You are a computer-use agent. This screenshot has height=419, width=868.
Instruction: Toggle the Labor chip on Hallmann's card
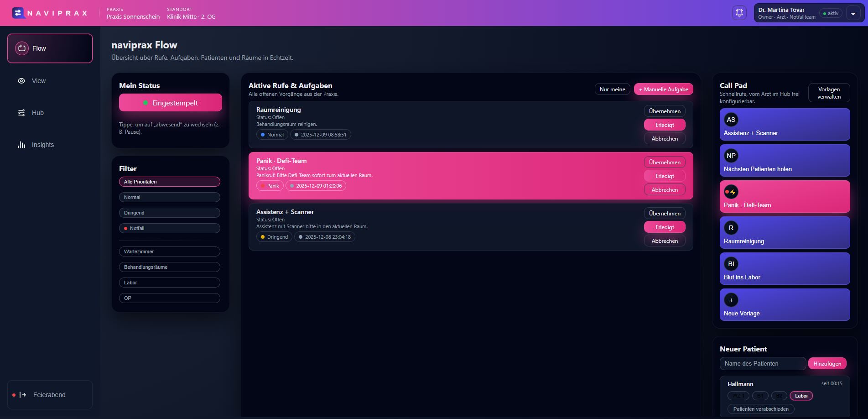point(801,396)
